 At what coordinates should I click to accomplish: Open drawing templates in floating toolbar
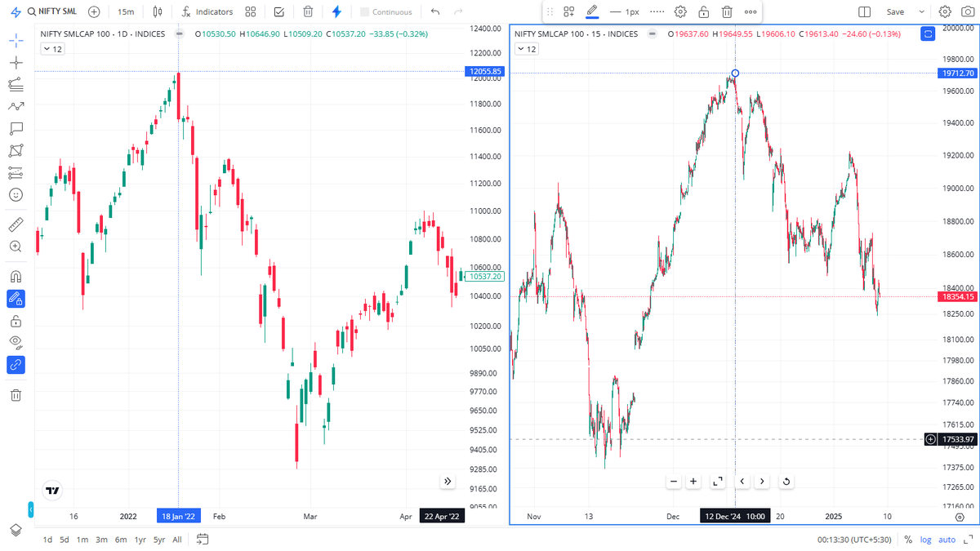pyautogui.click(x=569, y=12)
